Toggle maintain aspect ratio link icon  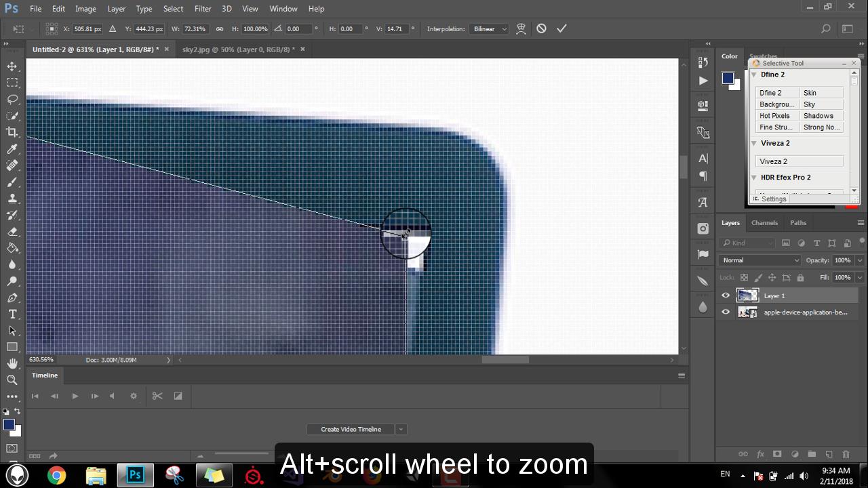[x=220, y=29]
